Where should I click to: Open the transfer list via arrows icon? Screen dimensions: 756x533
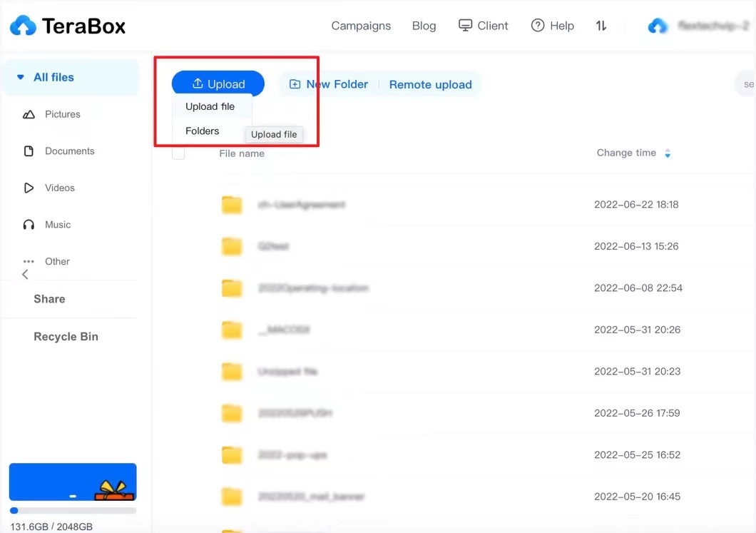pyautogui.click(x=601, y=26)
